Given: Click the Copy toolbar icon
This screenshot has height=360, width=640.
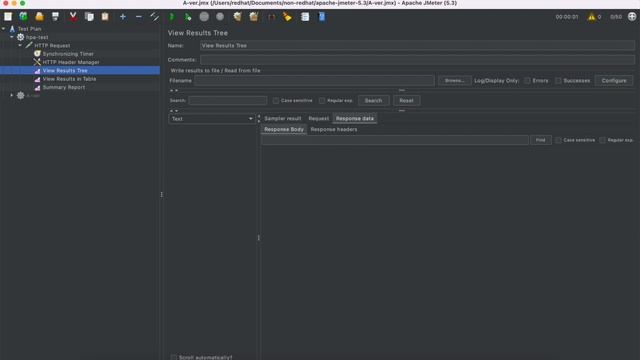Looking at the screenshot, I should click(89, 17).
